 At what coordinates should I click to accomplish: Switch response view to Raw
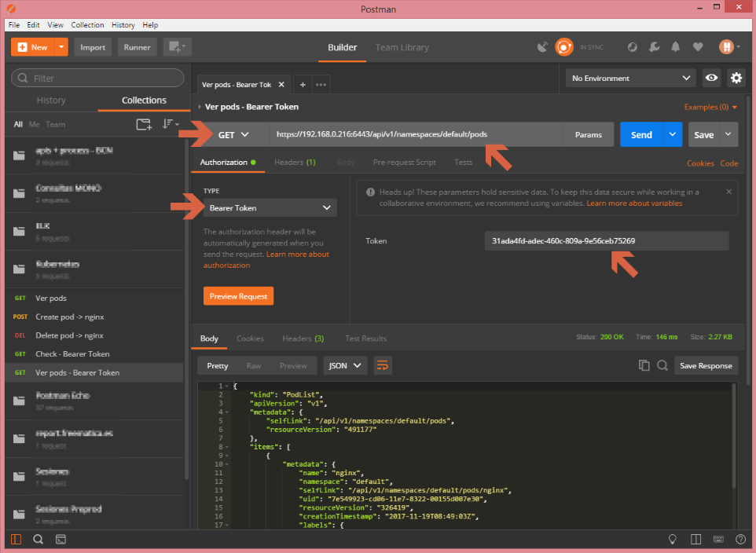[254, 366]
